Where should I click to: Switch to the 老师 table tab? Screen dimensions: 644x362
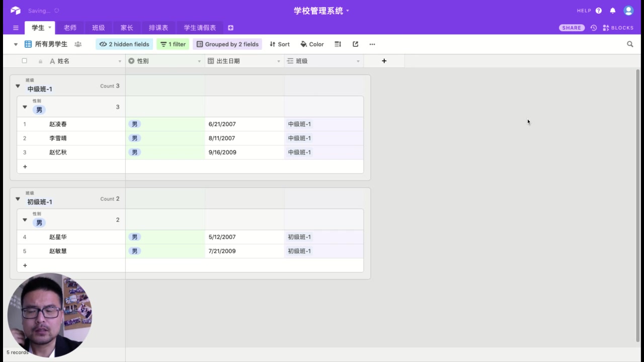pos(70,28)
